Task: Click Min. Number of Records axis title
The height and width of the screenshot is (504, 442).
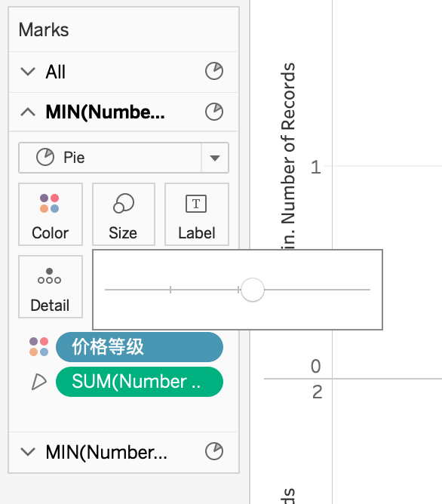Action: tap(288, 156)
